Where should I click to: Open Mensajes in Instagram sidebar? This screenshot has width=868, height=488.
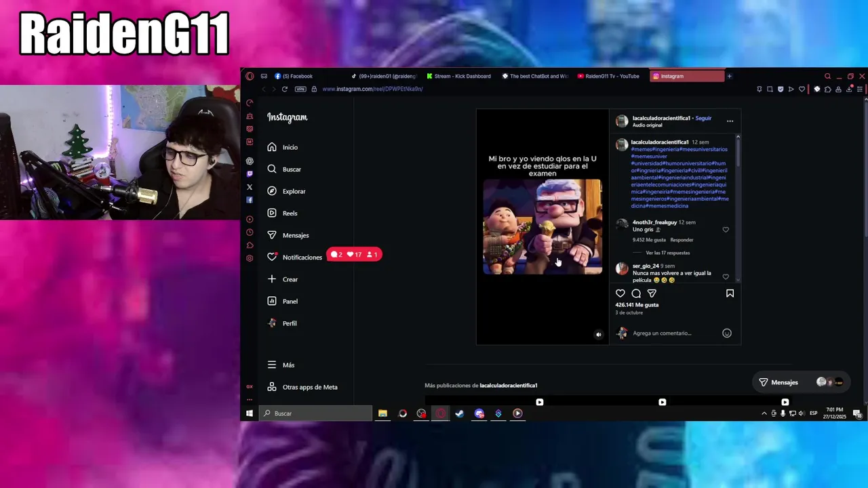pos(288,235)
